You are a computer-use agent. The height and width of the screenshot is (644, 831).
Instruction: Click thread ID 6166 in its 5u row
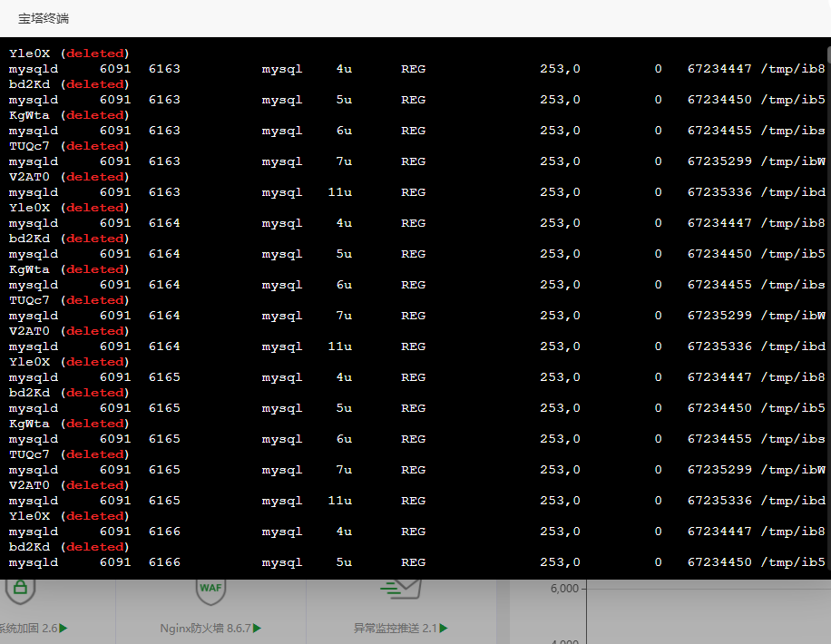pos(164,561)
